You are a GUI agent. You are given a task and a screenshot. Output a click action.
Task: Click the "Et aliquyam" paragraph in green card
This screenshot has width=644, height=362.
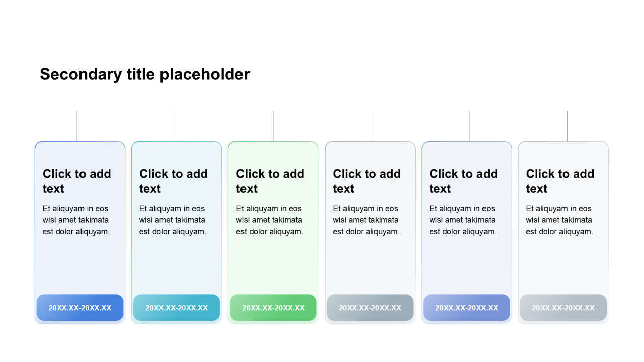(269, 220)
